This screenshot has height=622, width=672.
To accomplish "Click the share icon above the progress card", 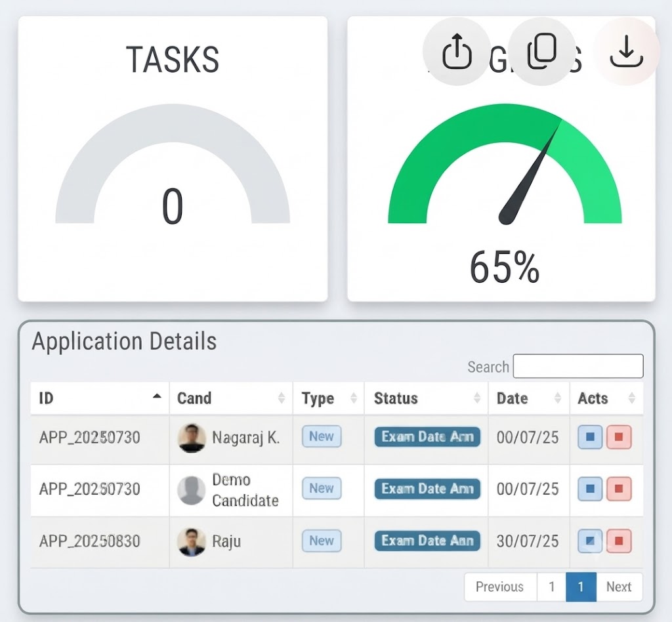I will 457,51.
